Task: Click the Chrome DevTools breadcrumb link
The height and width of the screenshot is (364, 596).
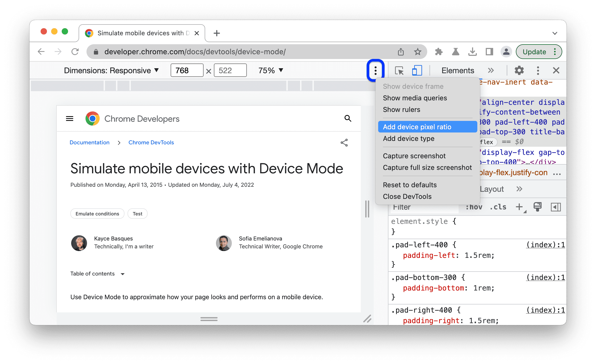Action: point(152,142)
